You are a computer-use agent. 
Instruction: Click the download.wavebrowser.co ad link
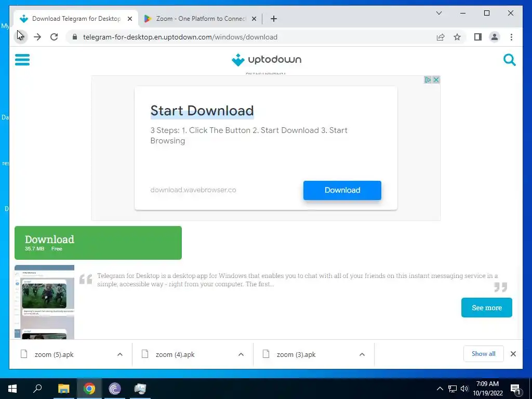[x=193, y=190]
